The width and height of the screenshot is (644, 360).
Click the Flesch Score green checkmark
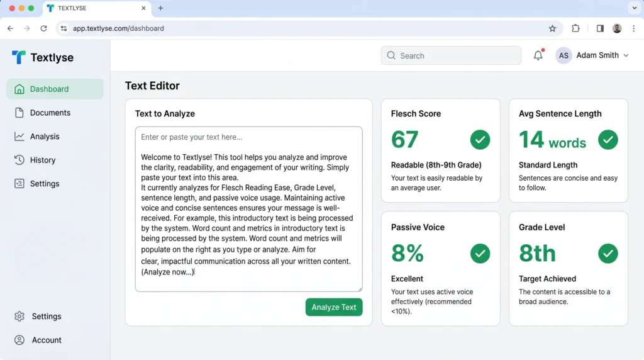(480, 140)
